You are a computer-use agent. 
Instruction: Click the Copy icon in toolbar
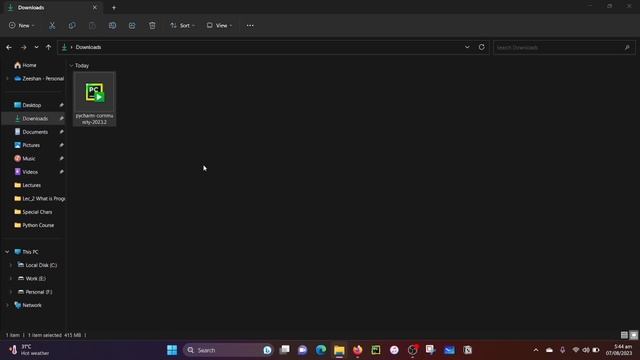click(72, 25)
